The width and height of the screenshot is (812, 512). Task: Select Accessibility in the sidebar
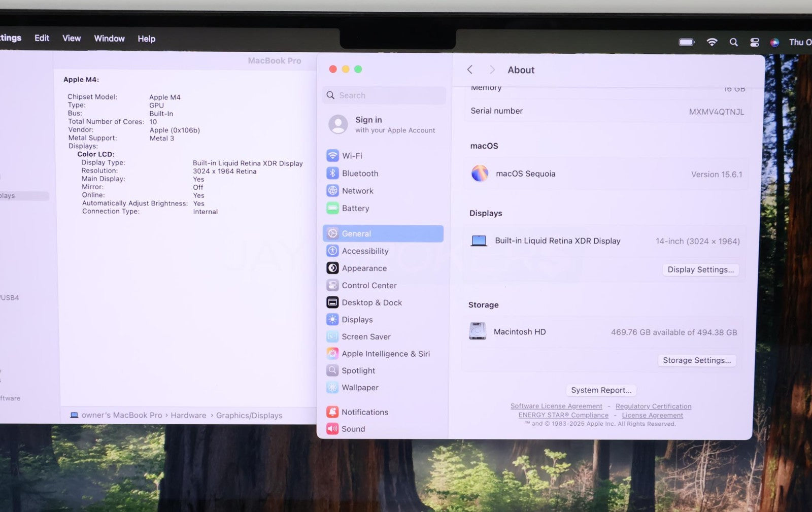364,251
